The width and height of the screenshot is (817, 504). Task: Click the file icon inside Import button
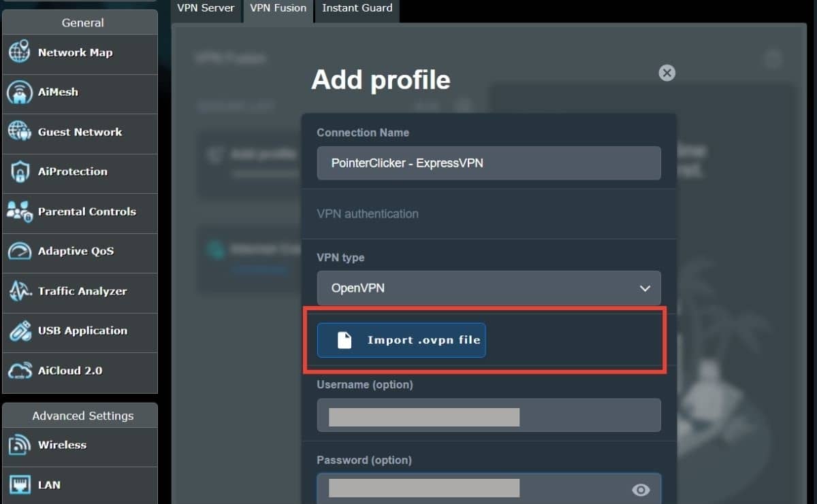pos(345,340)
